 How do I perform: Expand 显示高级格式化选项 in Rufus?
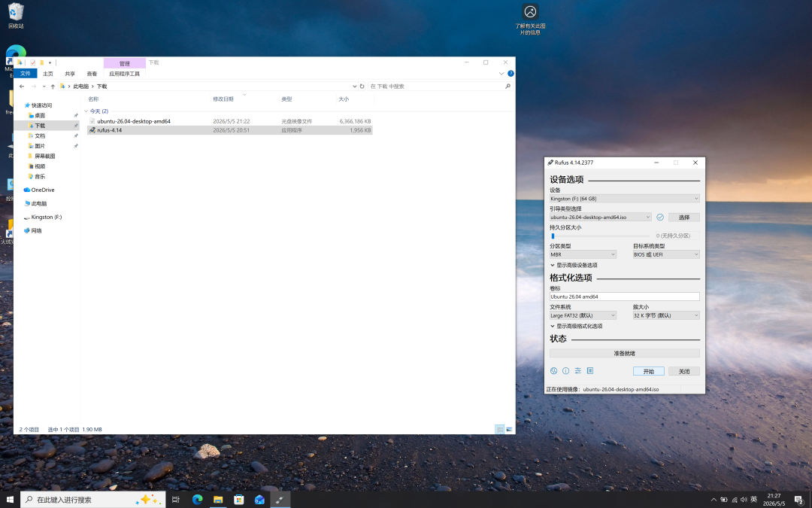[x=577, y=326]
